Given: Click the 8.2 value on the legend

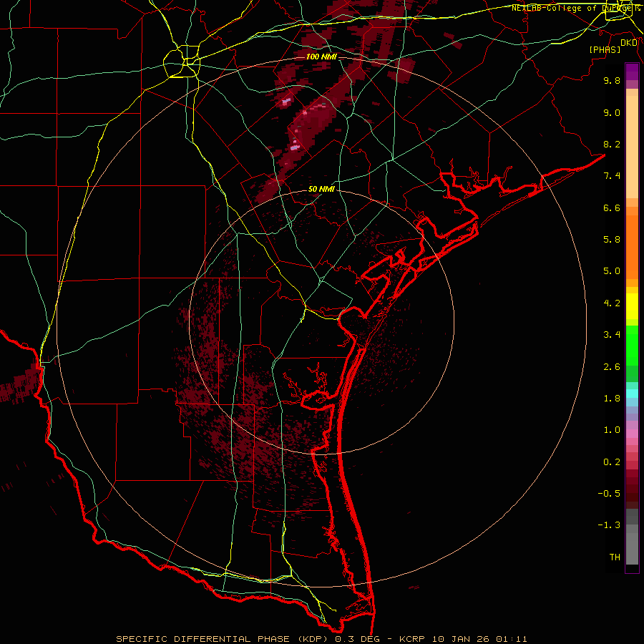Looking at the screenshot, I should pos(612,144).
